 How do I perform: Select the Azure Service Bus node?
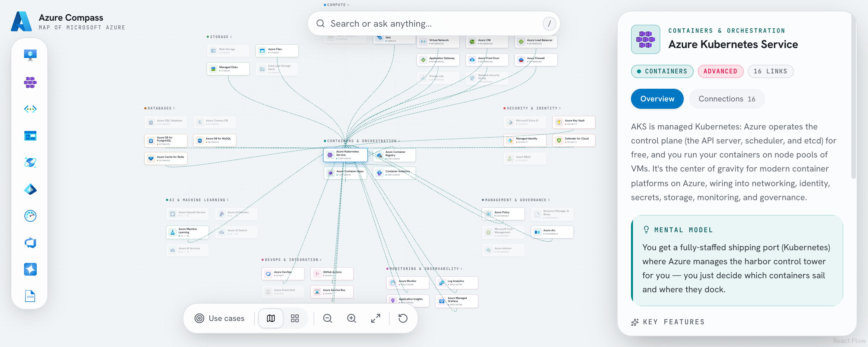coord(332,292)
